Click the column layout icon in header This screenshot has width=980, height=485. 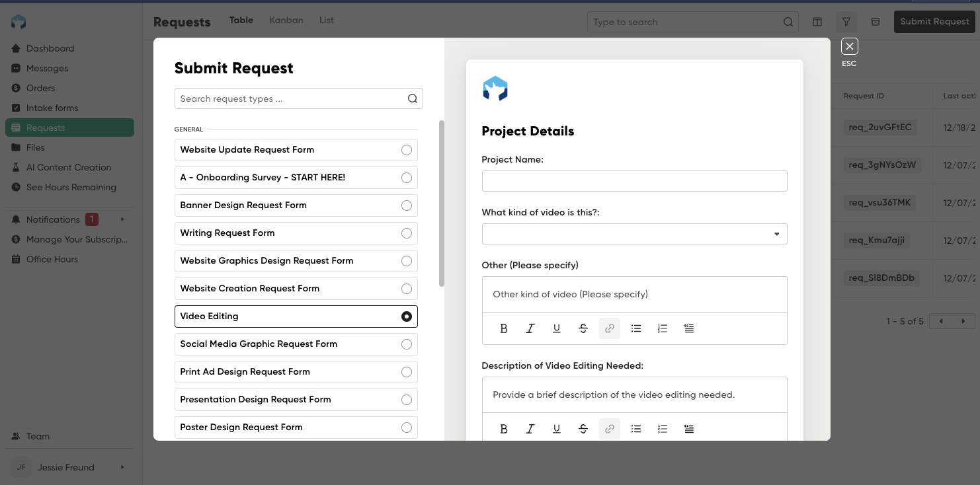[817, 22]
